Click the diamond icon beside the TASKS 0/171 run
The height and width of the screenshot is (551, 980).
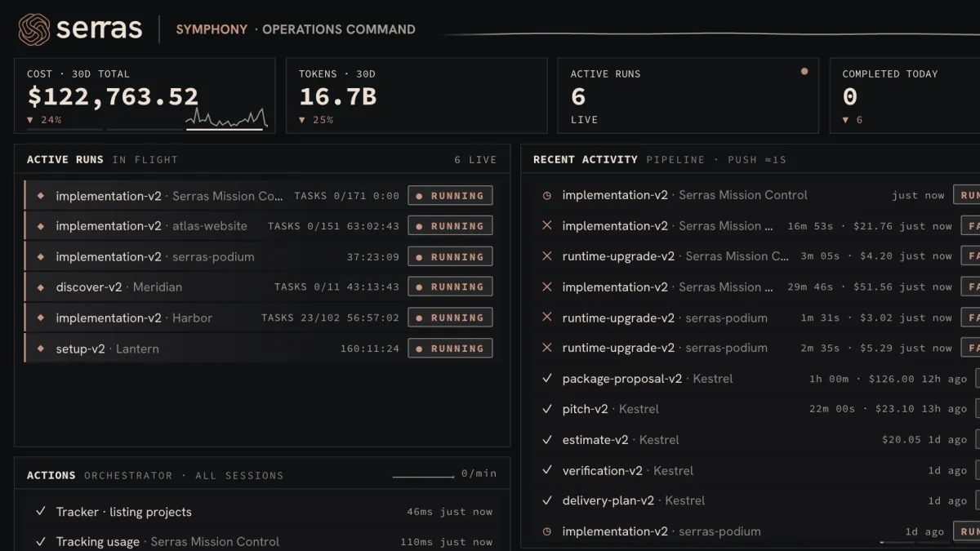point(40,196)
